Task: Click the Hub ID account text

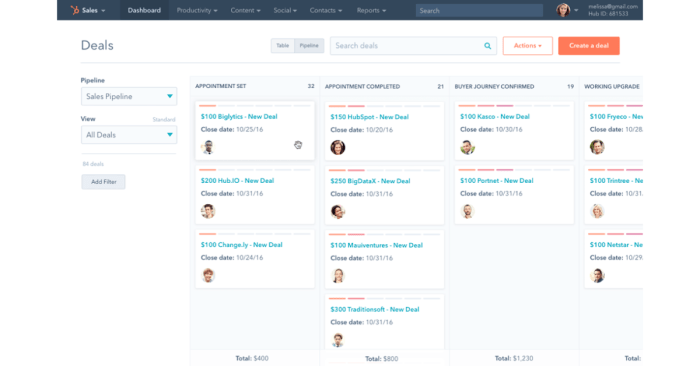Action: [608, 14]
